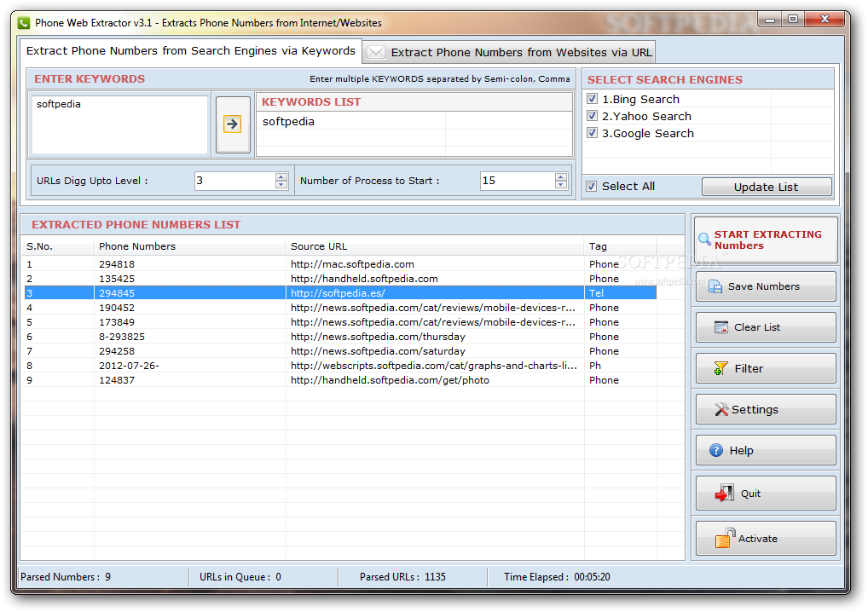Click source URL news.softpedia.com/thursday
This screenshot has width=868, height=612.
pyautogui.click(x=378, y=337)
